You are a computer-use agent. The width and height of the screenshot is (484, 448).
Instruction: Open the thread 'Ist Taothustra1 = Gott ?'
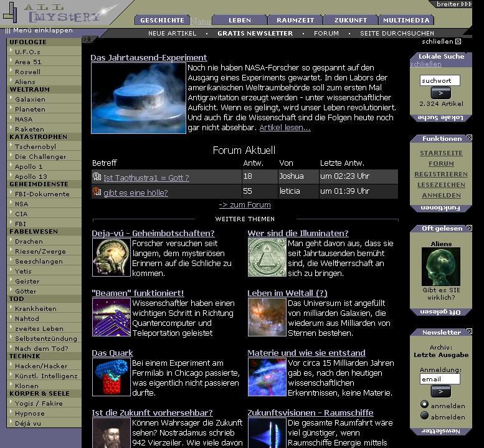146,178
